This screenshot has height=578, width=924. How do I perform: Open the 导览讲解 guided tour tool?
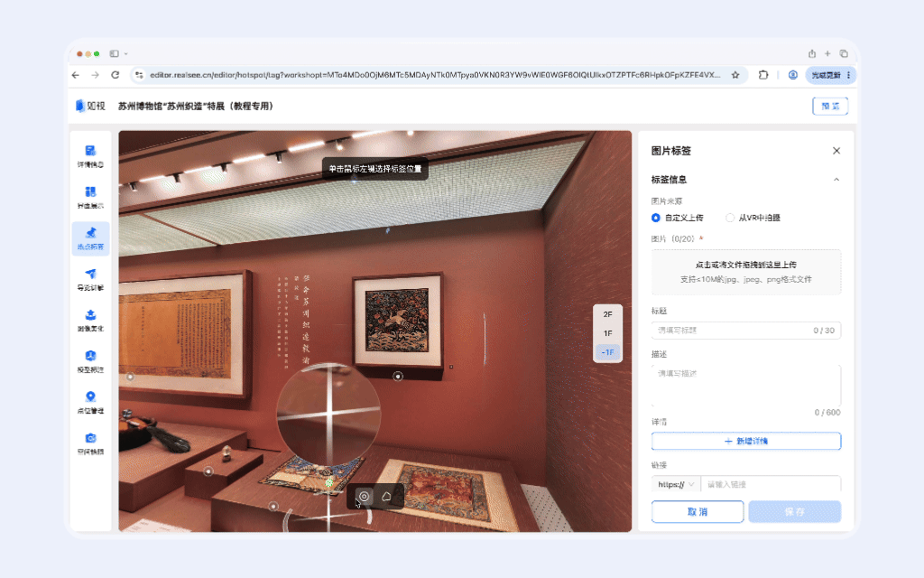tap(90, 280)
